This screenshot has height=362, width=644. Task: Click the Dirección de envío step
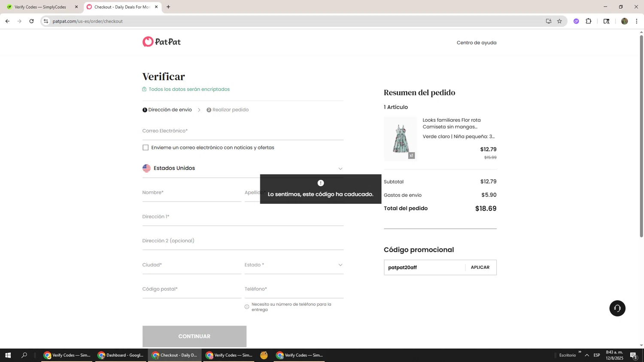click(167, 110)
